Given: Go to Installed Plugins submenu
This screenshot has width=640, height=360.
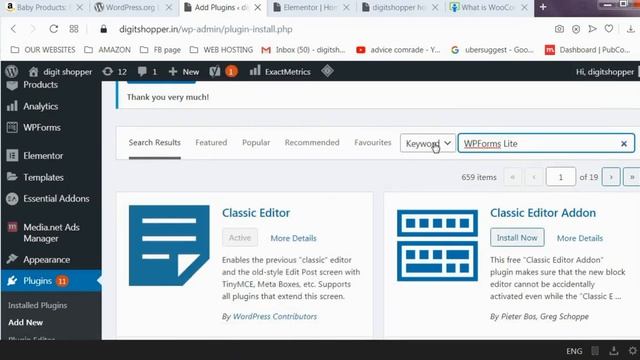Looking at the screenshot, I should tap(38, 305).
